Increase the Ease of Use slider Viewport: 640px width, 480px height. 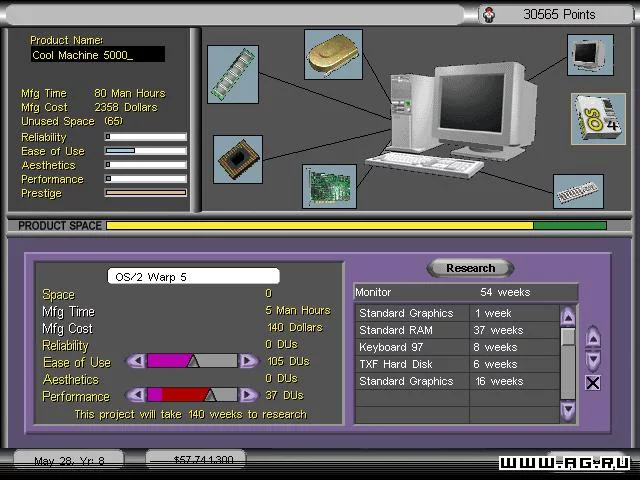[248, 361]
